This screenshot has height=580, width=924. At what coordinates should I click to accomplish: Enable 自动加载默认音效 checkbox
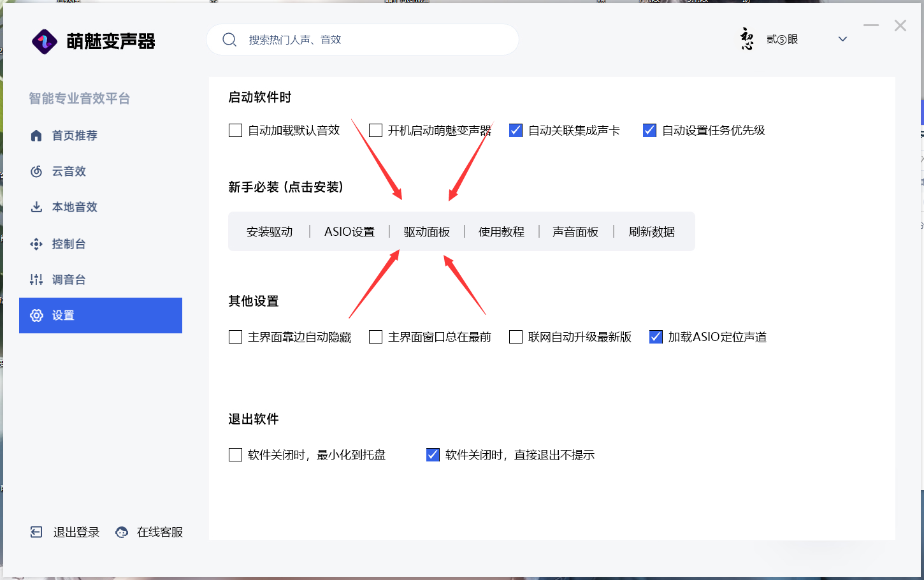tap(235, 131)
